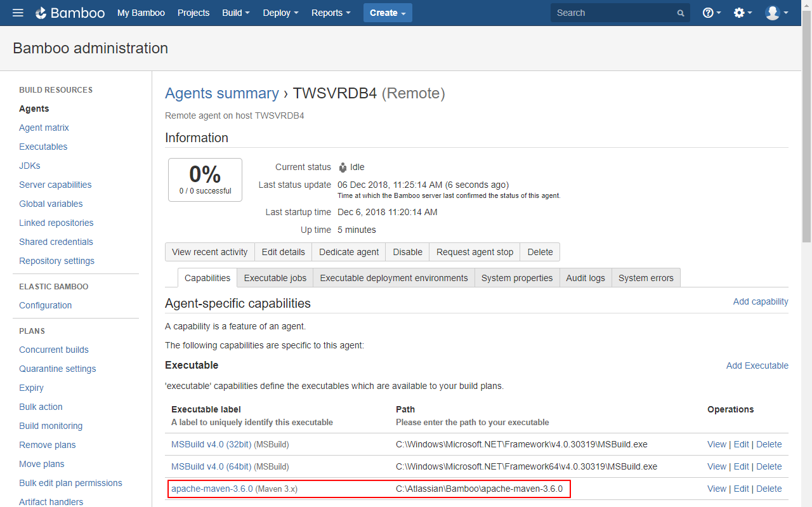
Task: View the MSBuild v4.0 (64bit) executable
Action: tap(717, 466)
